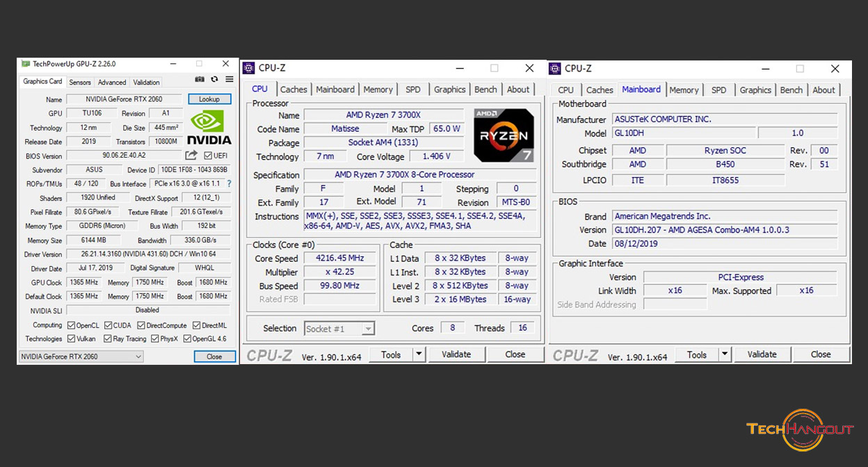868x467 pixels.
Task: Select the CPU tab in the CPU-Z mainboard window
Action: tap(566, 90)
